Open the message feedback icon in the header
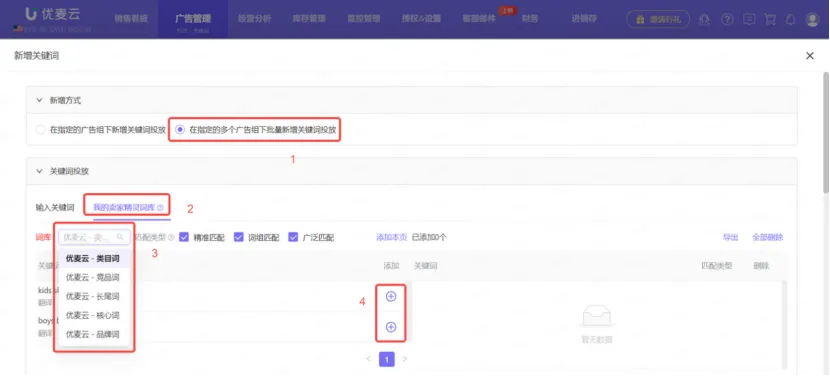Viewport: 830px width, 376px height. click(x=748, y=20)
